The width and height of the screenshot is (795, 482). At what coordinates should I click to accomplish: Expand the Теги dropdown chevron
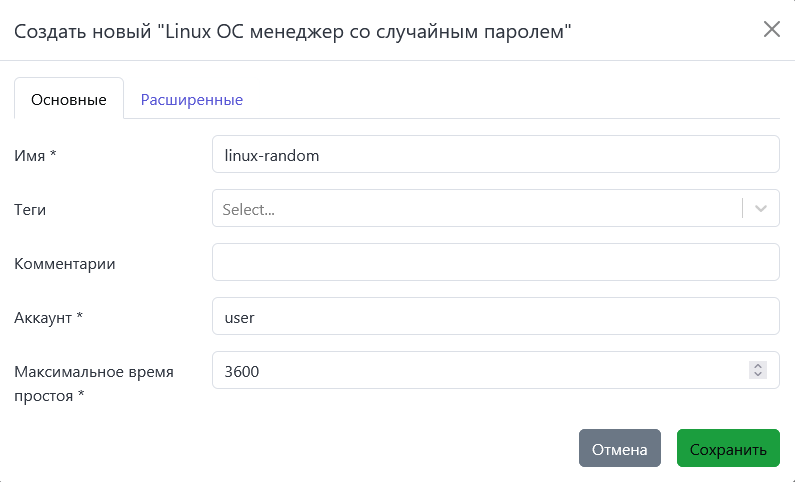(x=761, y=209)
